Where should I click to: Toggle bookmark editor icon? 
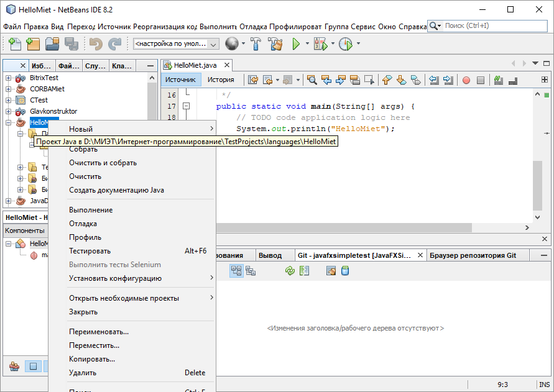[416, 80]
